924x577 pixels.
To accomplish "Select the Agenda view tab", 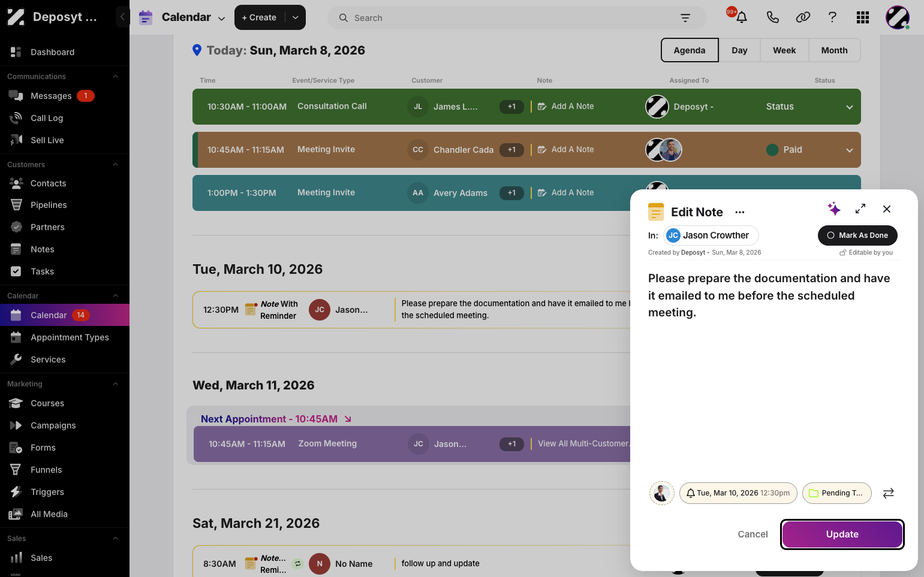I will tap(690, 50).
